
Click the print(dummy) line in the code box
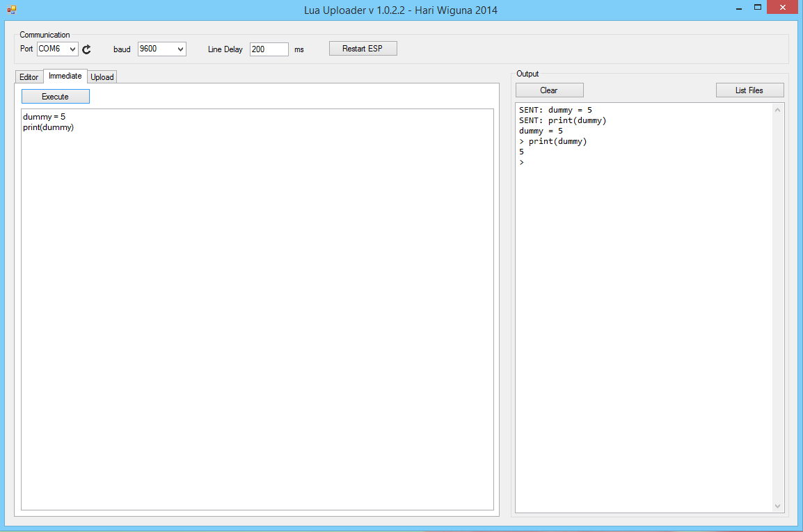(48, 127)
